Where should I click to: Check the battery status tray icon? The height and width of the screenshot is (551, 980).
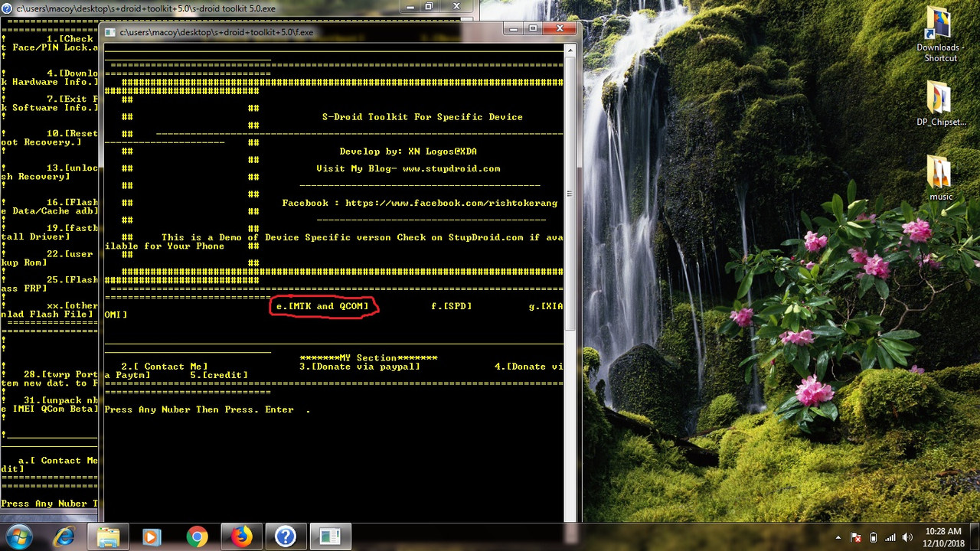(x=874, y=538)
